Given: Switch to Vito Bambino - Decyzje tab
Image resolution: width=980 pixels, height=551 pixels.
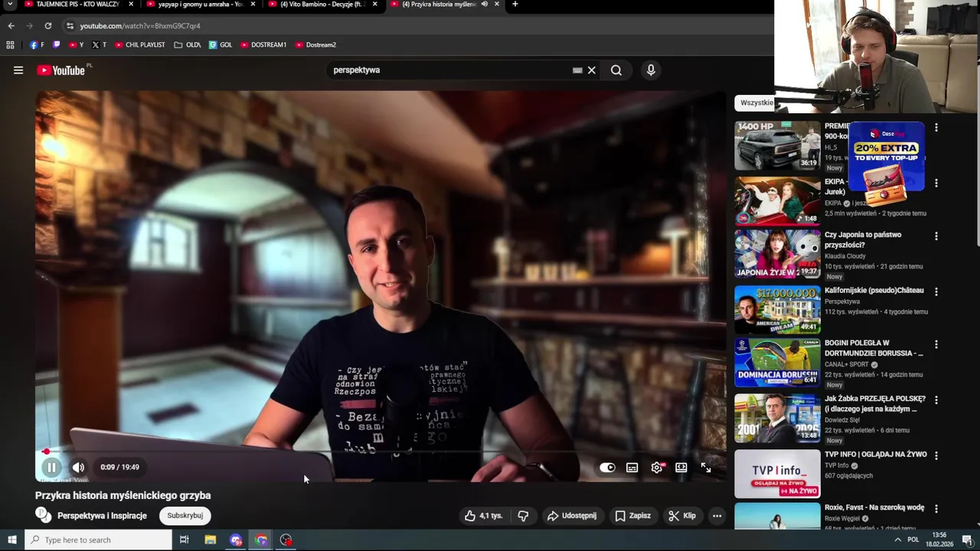Looking at the screenshot, I should pyautogui.click(x=322, y=5).
